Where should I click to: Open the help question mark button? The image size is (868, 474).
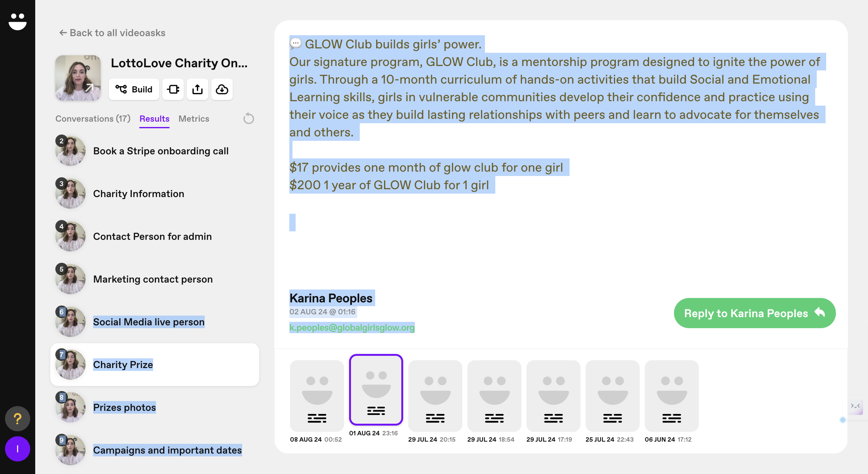pyautogui.click(x=18, y=419)
